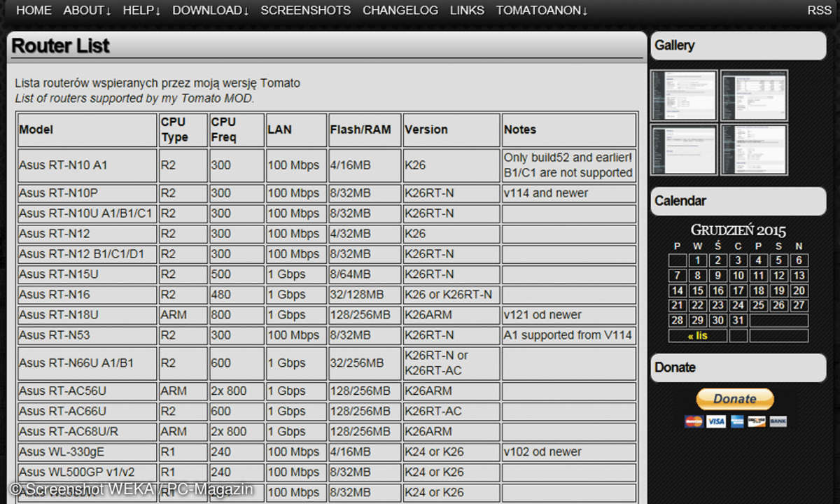Select day 15 in the calendar
Screen dimensions: 840x504
pyautogui.click(x=697, y=290)
